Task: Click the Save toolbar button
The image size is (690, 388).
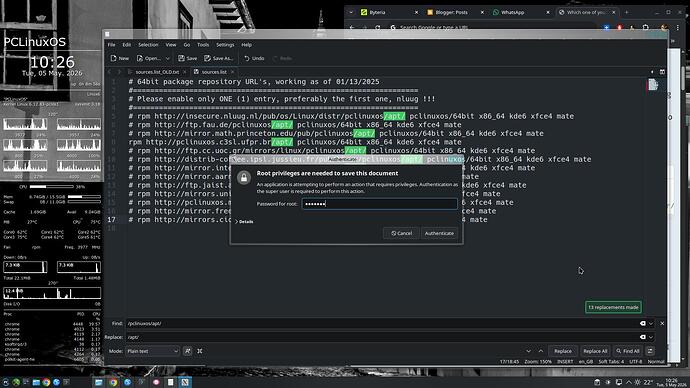Action: [187, 58]
